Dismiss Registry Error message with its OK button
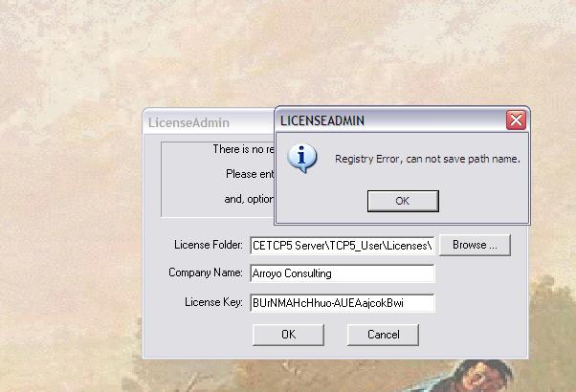576x392 pixels. point(403,201)
